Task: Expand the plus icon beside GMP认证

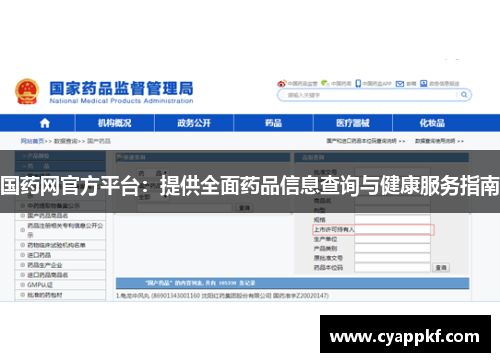Action: [22, 285]
